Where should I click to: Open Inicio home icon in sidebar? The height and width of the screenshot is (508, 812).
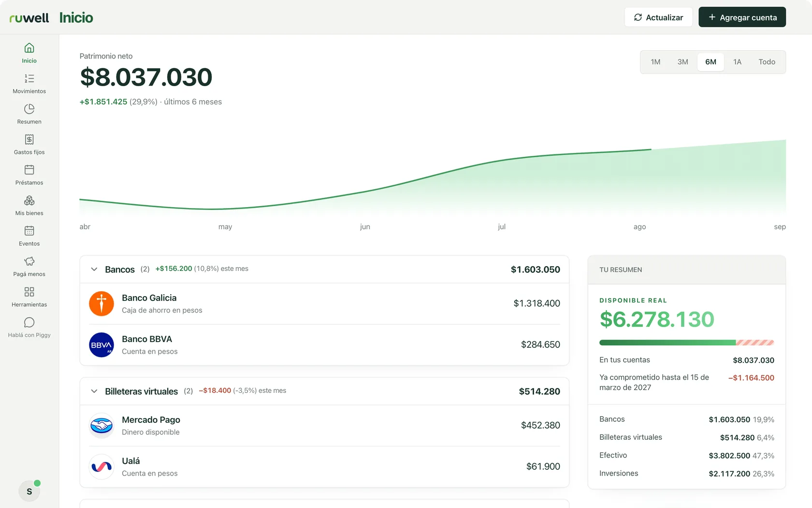(x=29, y=48)
